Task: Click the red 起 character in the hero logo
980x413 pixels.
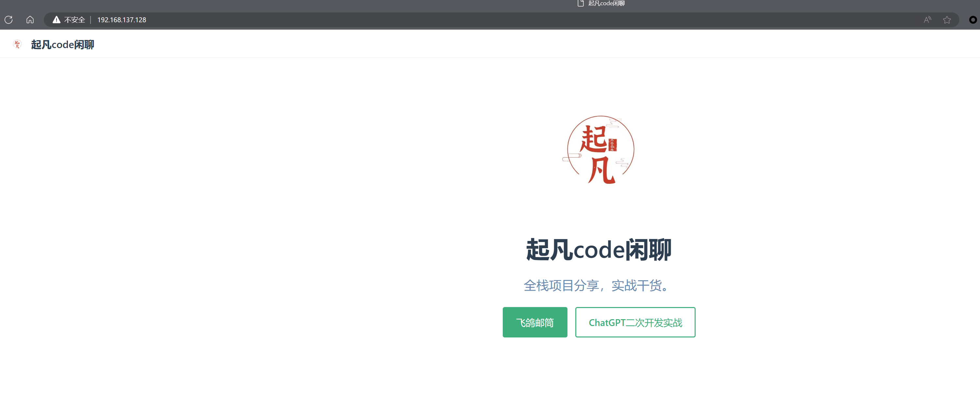Action: [594, 139]
